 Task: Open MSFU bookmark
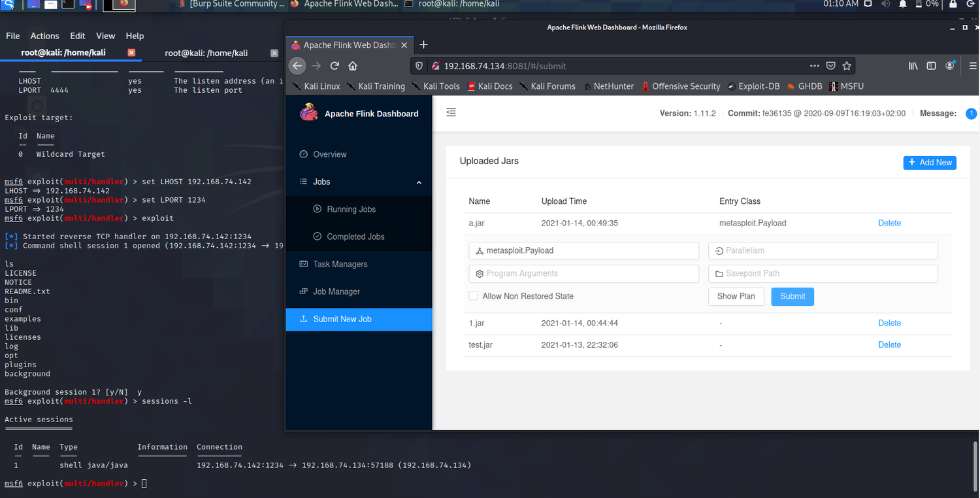coord(846,86)
